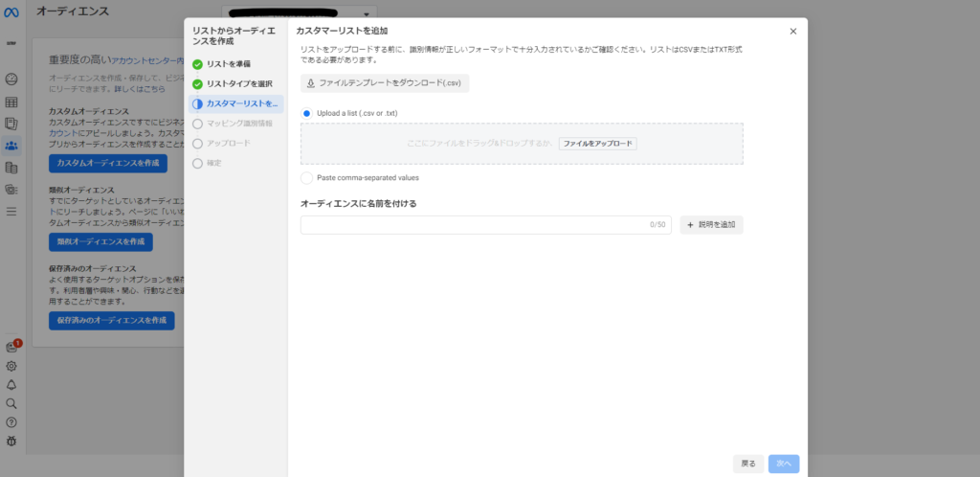Select the "Upload a list (.csv or .txt)" option

click(306, 113)
